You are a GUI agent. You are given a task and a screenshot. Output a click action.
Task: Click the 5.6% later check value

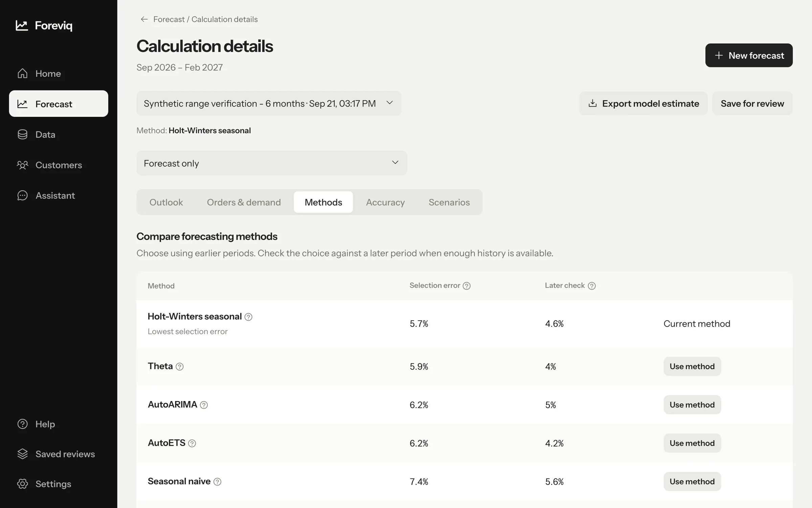554,482
